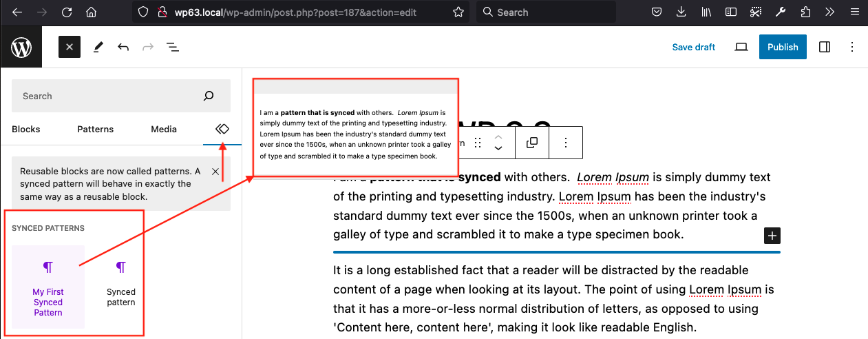Add a block with the plus button
This screenshot has height=339, width=868.
(772, 236)
